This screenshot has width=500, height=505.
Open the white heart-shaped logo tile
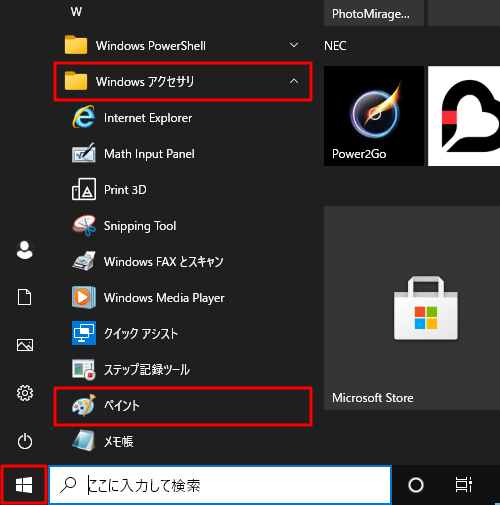(x=464, y=116)
